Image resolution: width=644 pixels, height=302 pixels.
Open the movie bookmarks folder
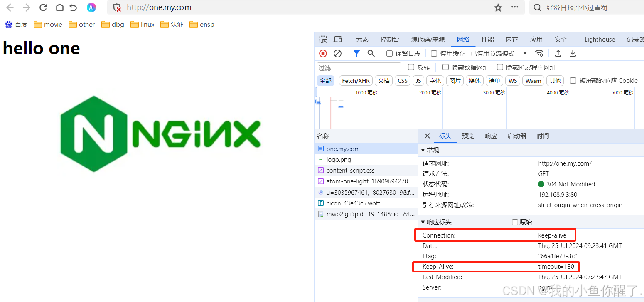click(x=48, y=25)
